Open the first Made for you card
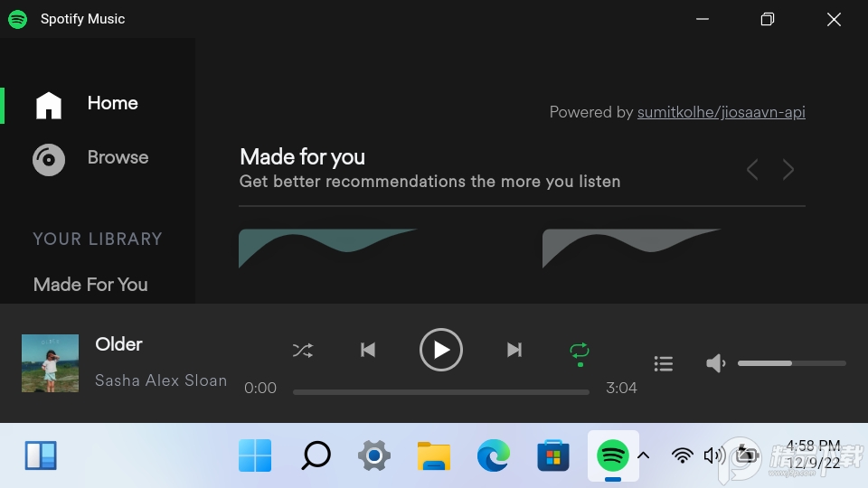 coord(327,249)
